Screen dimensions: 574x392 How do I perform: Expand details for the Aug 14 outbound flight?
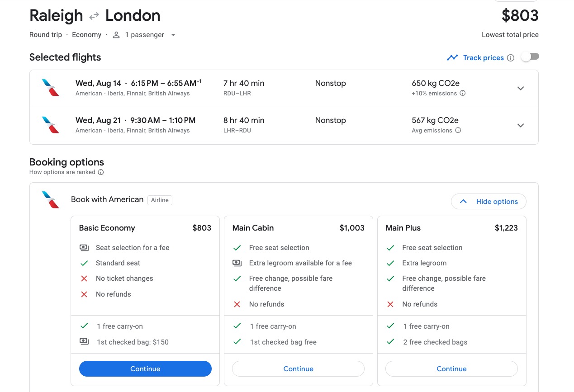coord(521,88)
